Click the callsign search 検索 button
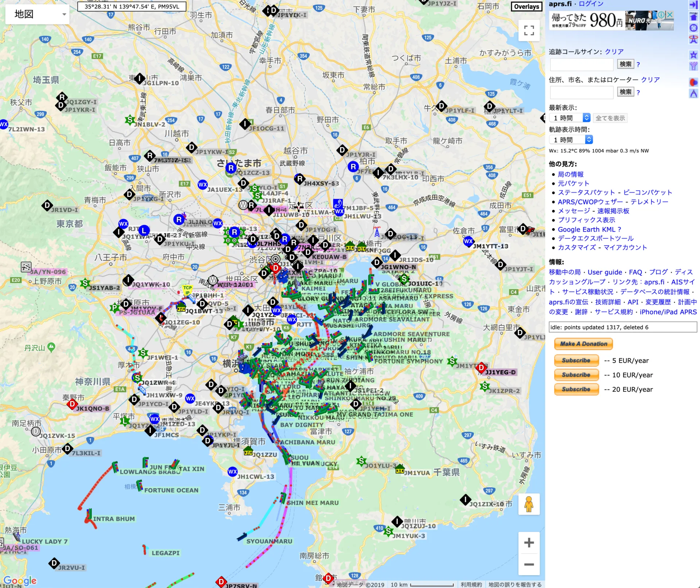Viewport: 700px width, 588px height. [625, 64]
